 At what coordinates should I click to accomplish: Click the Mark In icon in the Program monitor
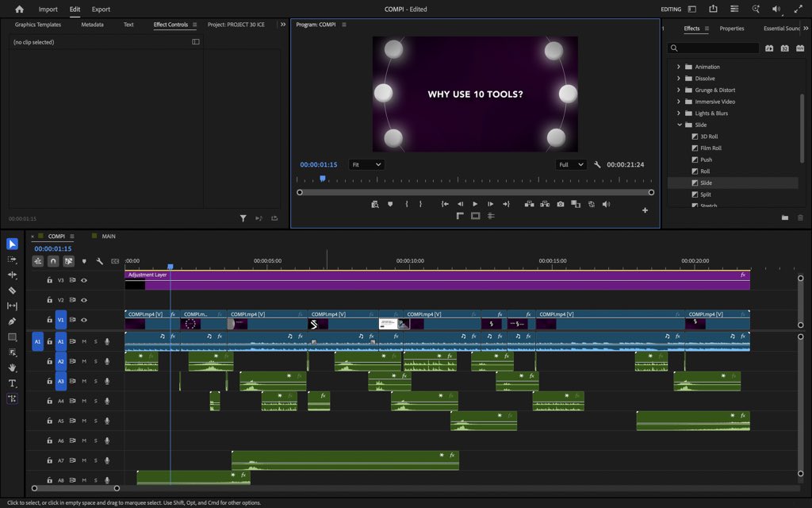[407, 204]
